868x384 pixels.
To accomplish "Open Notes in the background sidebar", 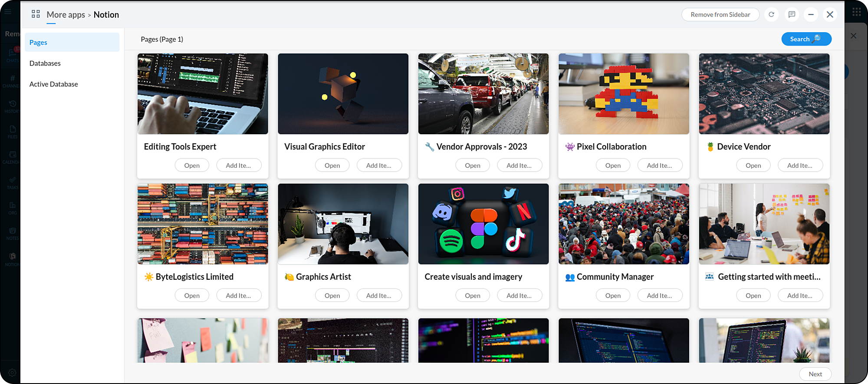I will tap(13, 233).
